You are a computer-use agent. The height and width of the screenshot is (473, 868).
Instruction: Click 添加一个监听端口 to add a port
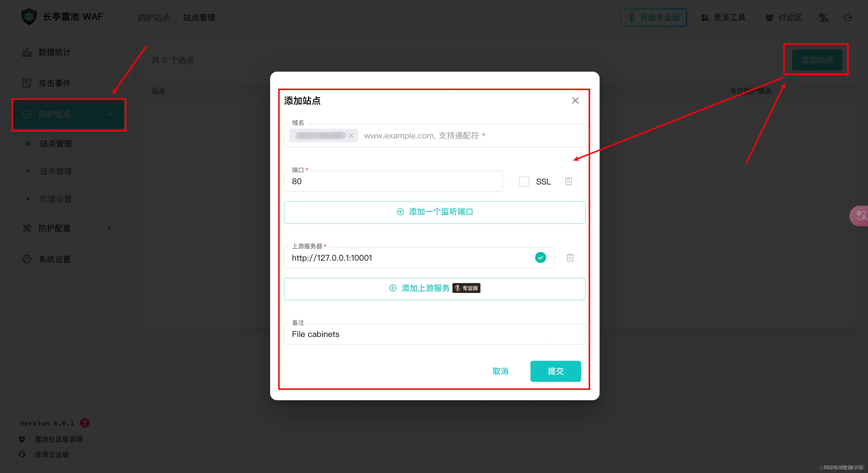[434, 212]
